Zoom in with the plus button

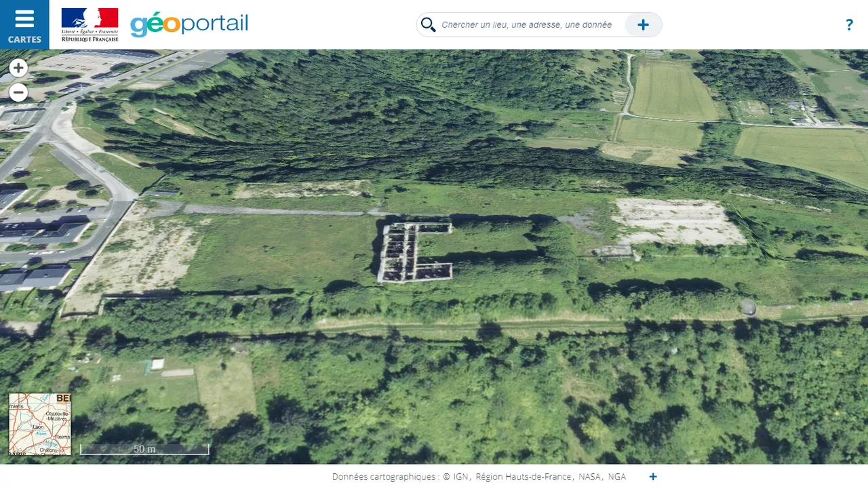18,68
